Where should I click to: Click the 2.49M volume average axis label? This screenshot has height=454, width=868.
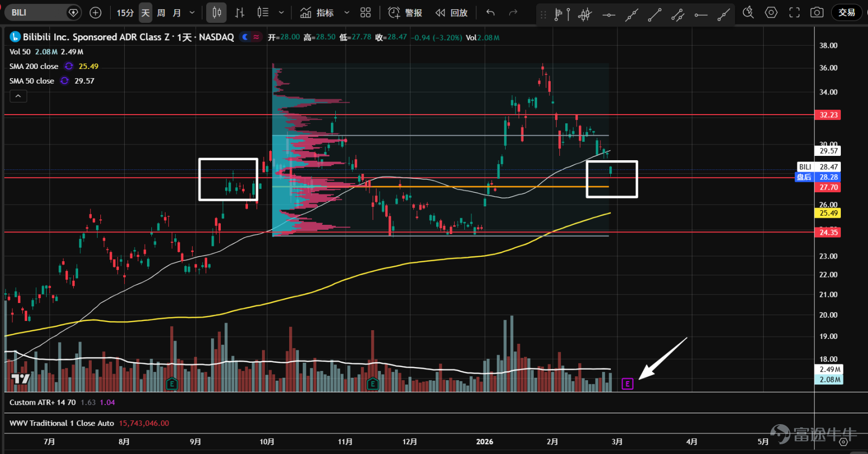coord(829,369)
